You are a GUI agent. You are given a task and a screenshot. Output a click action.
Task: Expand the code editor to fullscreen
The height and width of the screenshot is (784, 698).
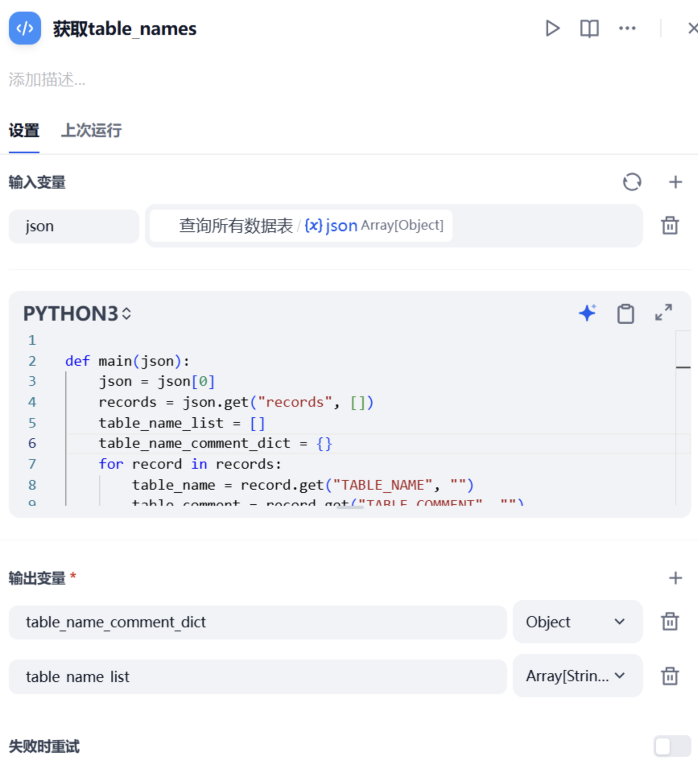[x=663, y=312]
